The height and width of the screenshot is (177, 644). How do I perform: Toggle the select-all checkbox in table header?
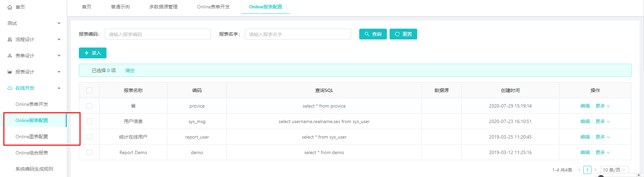[89, 90]
